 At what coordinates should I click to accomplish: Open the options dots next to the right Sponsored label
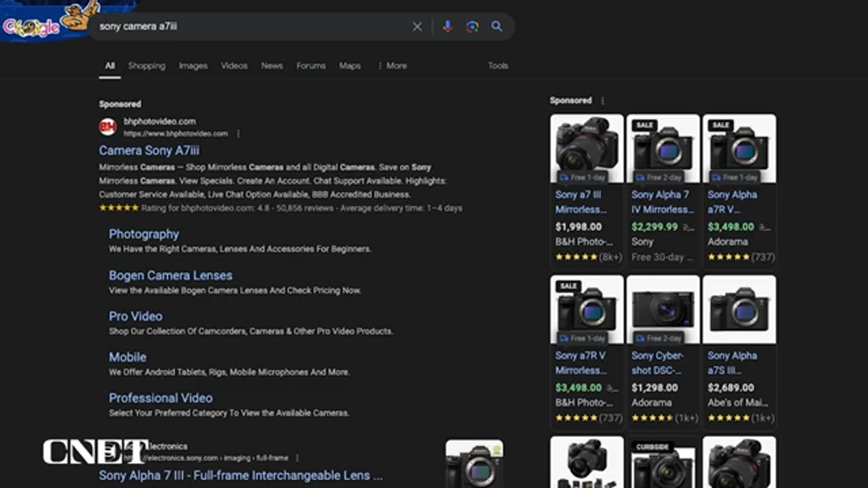coord(602,100)
